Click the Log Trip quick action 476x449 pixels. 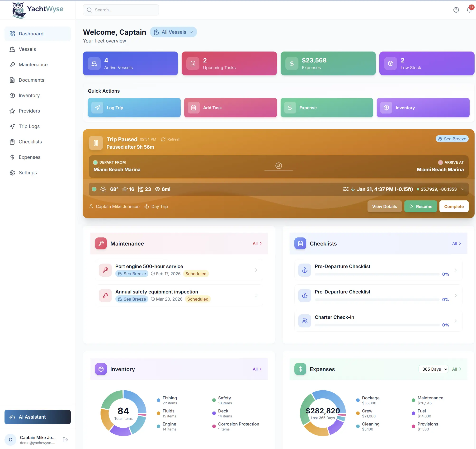134,108
